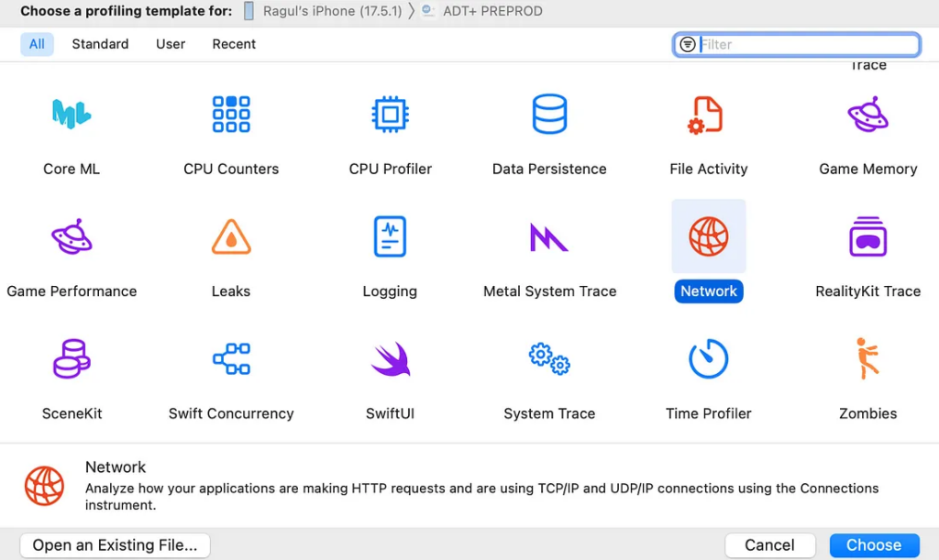Pick the CPU Profiler chip icon
Screen dimensions: 939x560
pos(390,114)
